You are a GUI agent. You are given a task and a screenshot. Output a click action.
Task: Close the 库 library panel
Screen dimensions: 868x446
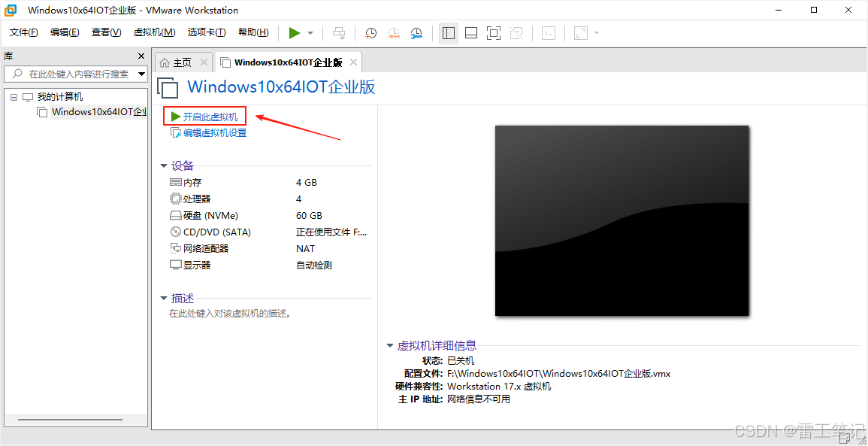coord(141,56)
